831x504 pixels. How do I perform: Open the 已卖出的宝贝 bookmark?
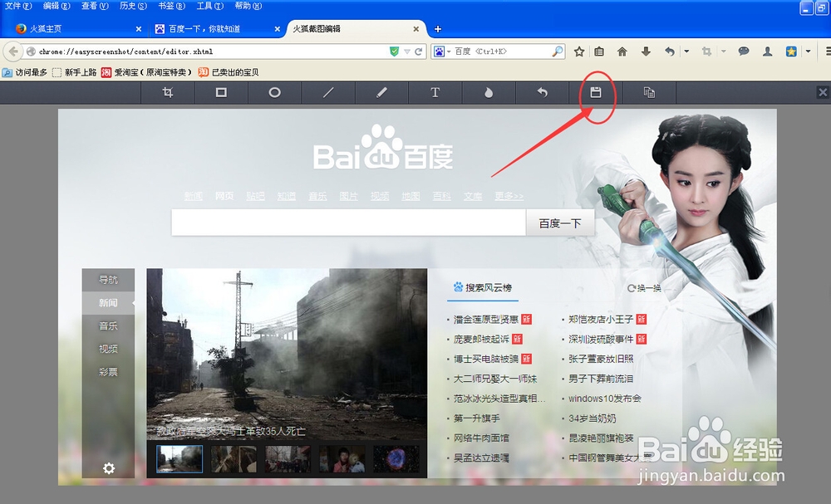pos(229,72)
